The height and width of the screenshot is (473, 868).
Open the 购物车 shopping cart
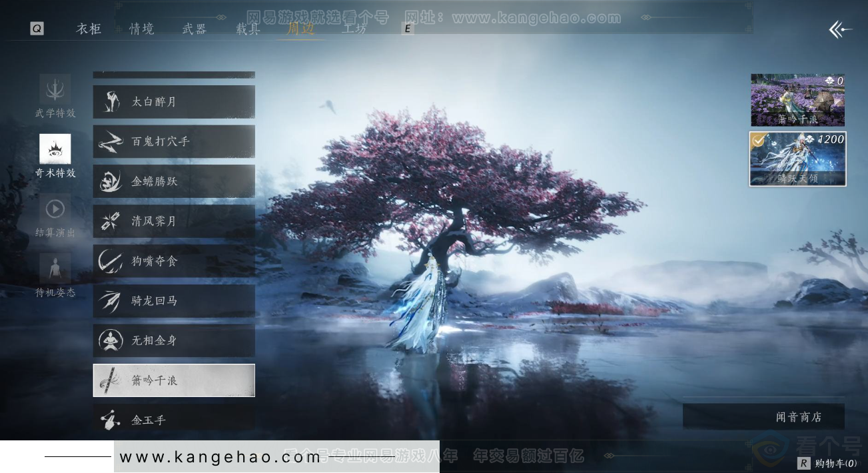(x=827, y=463)
